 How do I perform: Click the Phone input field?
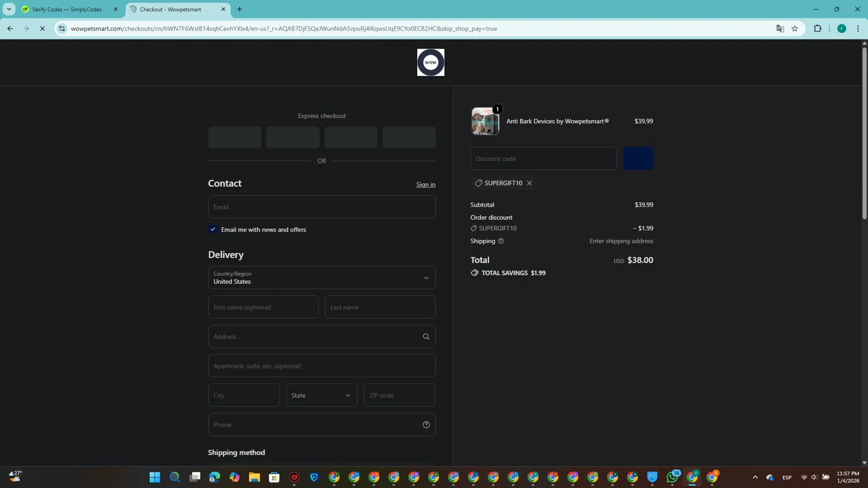point(322,425)
